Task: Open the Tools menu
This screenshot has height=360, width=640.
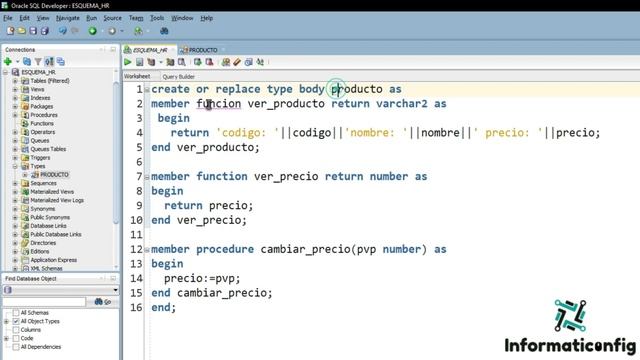Action: tap(157, 18)
